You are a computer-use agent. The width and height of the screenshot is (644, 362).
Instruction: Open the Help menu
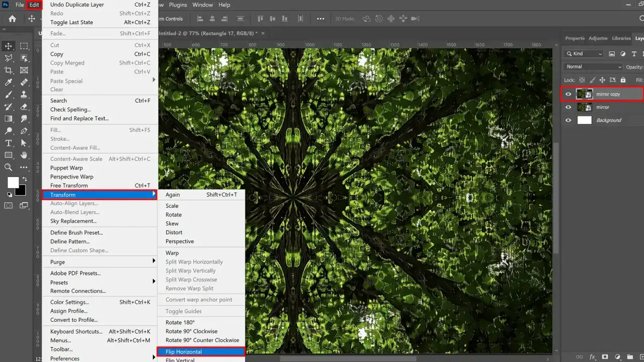point(224,5)
